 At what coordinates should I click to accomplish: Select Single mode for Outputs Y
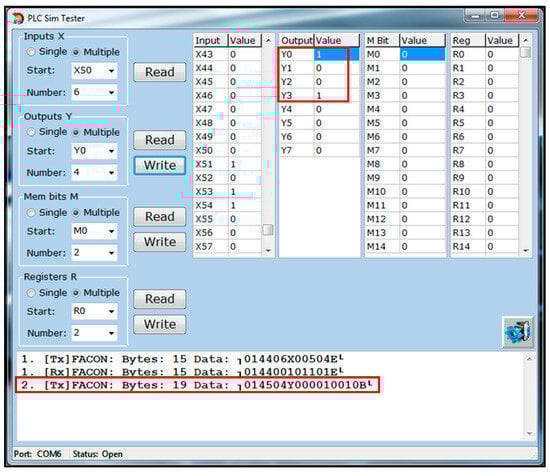[x=31, y=132]
